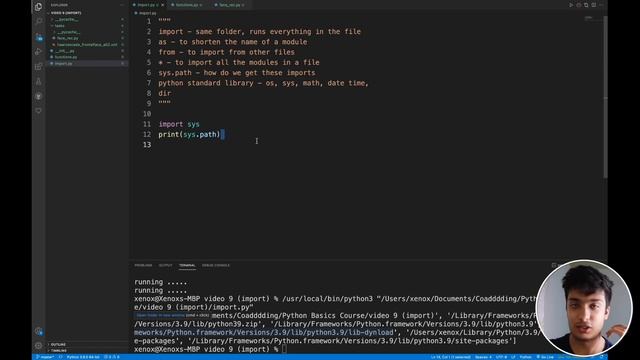Click the Python interpreter version in status bar
The width and height of the screenshot is (640, 360).
pyautogui.click(x=83, y=357)
